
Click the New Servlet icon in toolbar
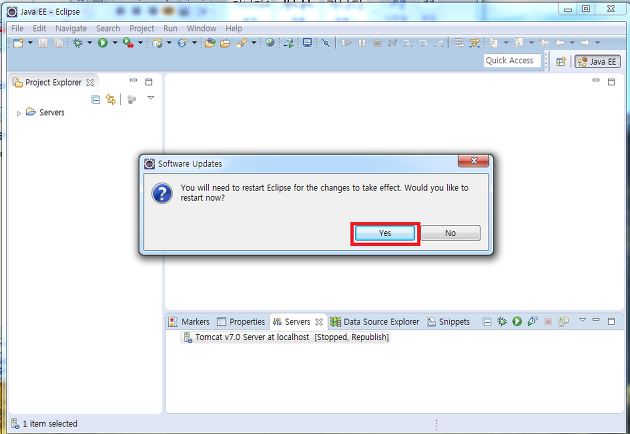pos(182,43)
